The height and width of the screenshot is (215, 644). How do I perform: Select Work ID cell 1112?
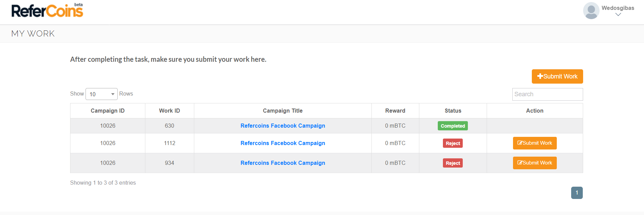coord(170,143)
